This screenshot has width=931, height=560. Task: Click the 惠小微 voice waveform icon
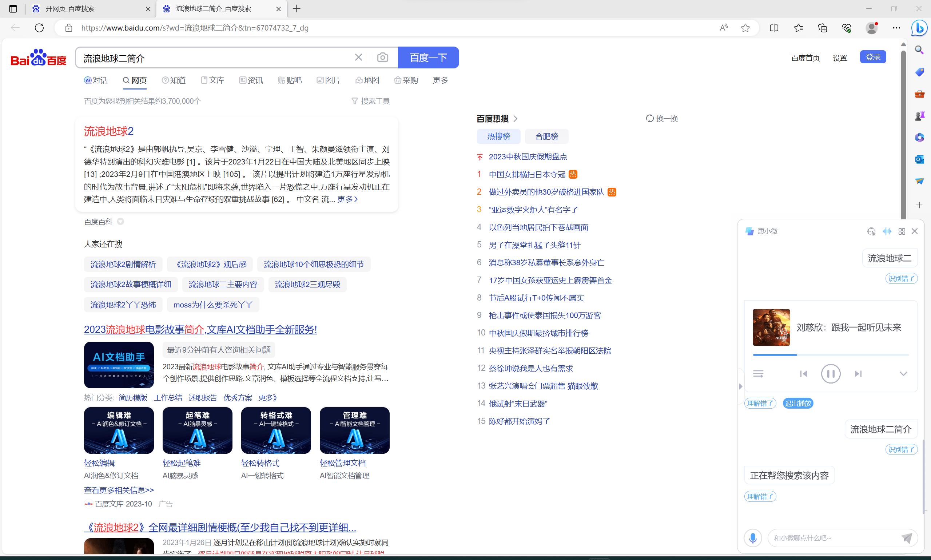[x=887, y=231]
